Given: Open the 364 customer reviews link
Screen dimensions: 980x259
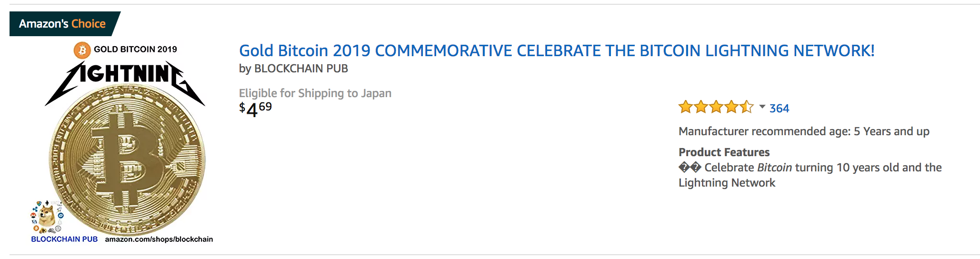Looking at the screenshot, I should [x=779, y=109].
